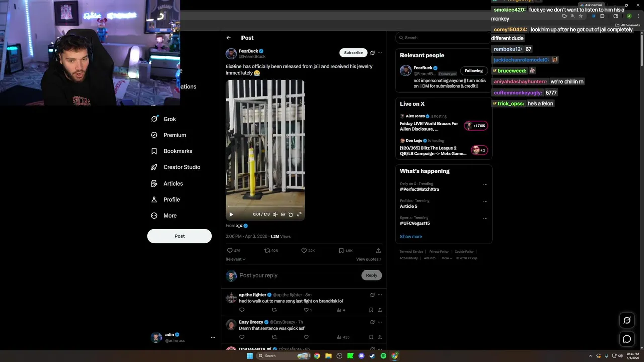Open Don Lago live broadcast card

444,147
